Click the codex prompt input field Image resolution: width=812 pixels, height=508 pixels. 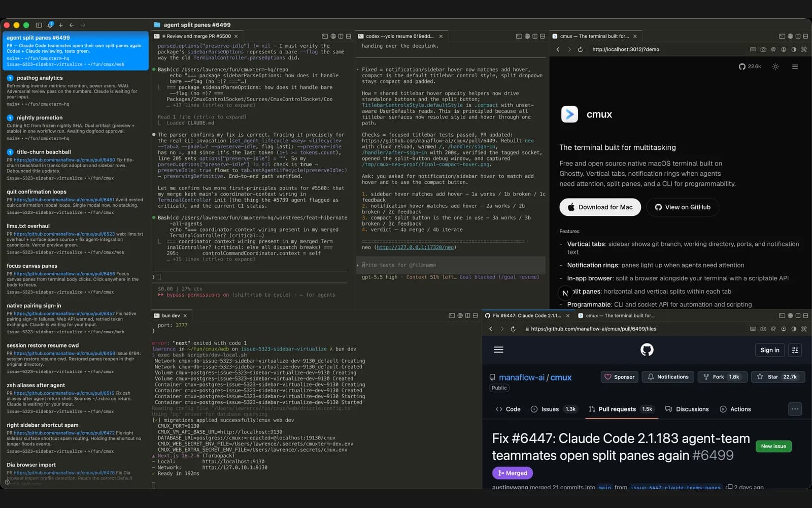451,265
